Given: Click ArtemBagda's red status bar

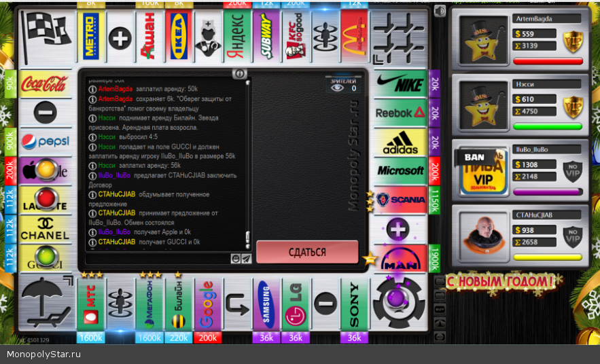Looking at the screenshot, I should (x=548, y=61).
